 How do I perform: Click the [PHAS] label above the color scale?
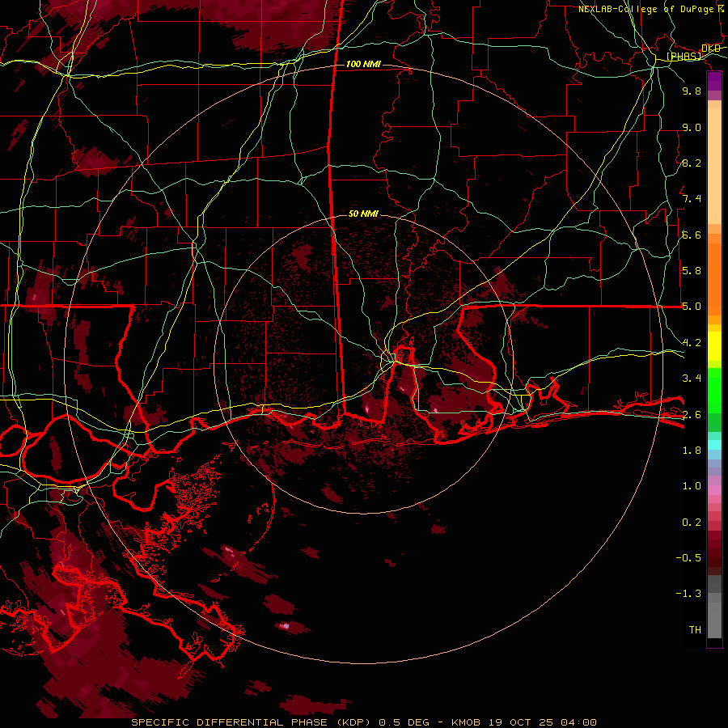tap(684, 57)
